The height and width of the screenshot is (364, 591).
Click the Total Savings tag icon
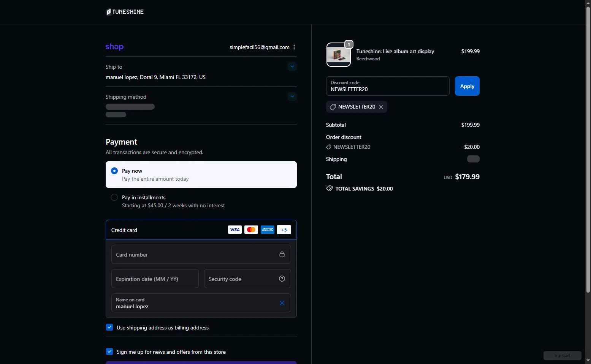pyautogui.click(x=330, y=188)
